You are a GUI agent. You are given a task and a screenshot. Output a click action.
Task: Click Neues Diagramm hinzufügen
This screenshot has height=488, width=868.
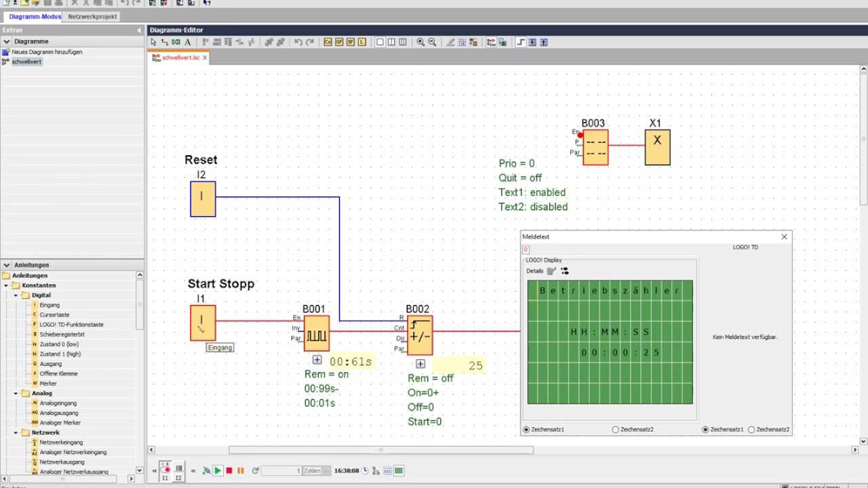[47, 52]
